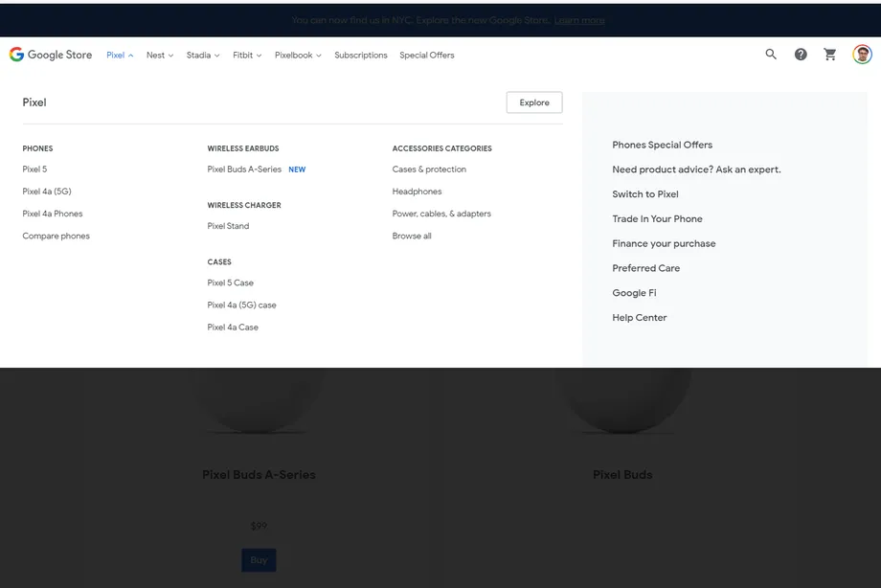Click the Pixel heading in mega menu
Image resolution: width=881 pixels, height=588 pixels.
(34, 102)
